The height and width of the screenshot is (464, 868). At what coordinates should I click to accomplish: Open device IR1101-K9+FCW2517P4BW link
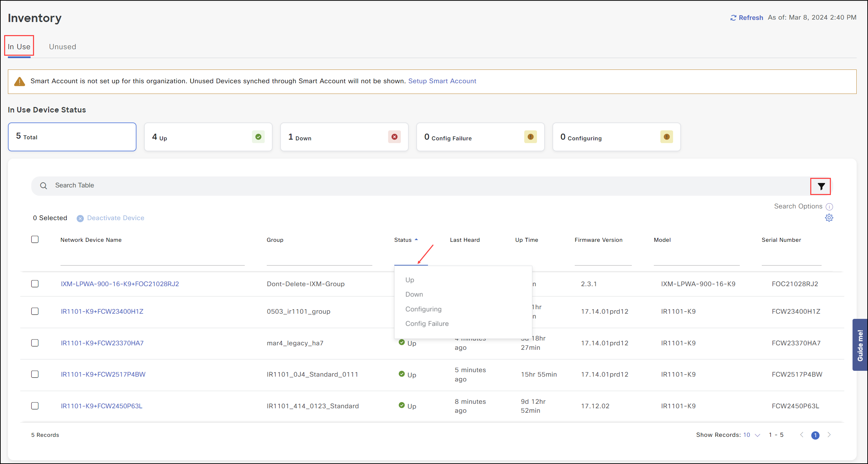point(103,374)
